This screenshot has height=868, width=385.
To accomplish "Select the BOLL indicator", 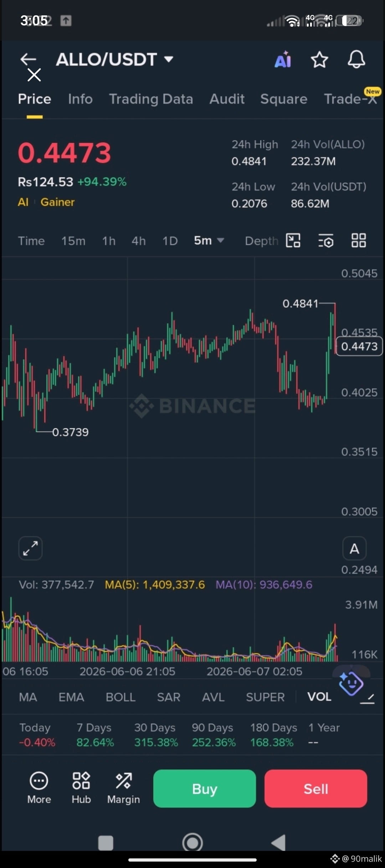I will click(x=120, y=697).
